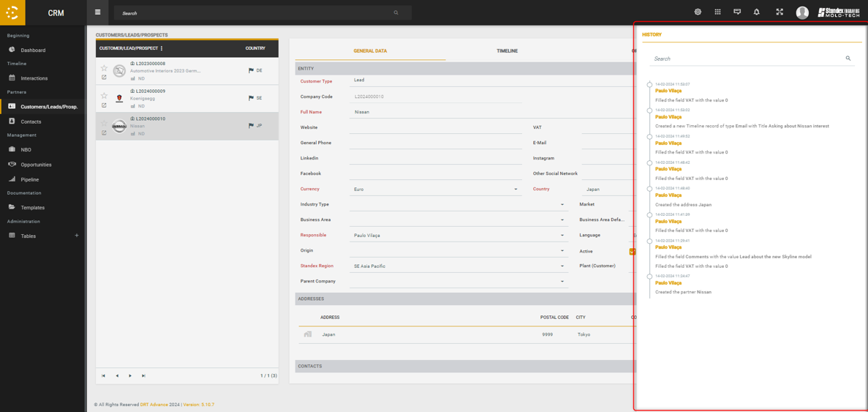868x412 pixels.
Task: Open the Responsible dropdown
Action: [x=562, y=236]
